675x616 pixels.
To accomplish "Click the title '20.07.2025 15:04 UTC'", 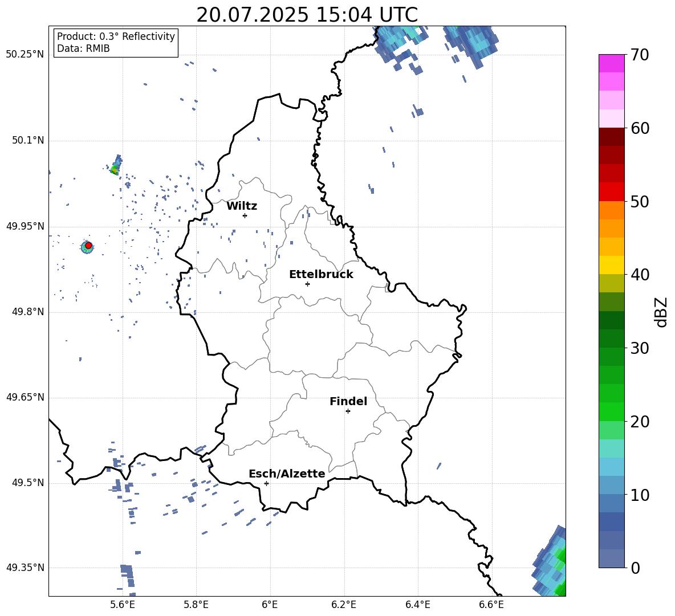I will pos(307,15).
